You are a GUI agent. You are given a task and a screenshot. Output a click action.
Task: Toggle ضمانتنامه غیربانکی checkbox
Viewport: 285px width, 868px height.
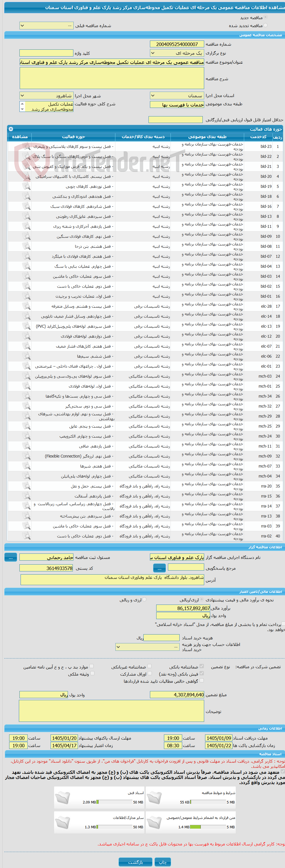(x=149, y=666)
